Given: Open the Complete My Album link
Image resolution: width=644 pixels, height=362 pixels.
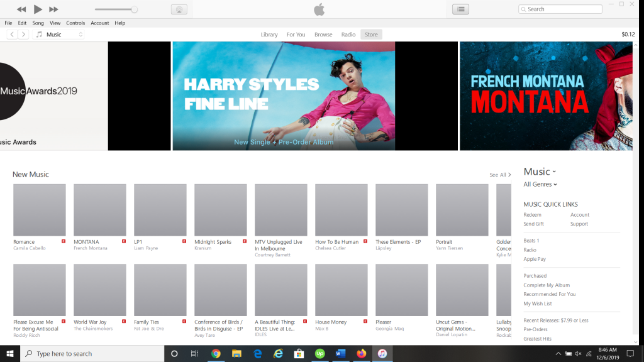Looking at the screenshot, I should (x=547, y=285).
